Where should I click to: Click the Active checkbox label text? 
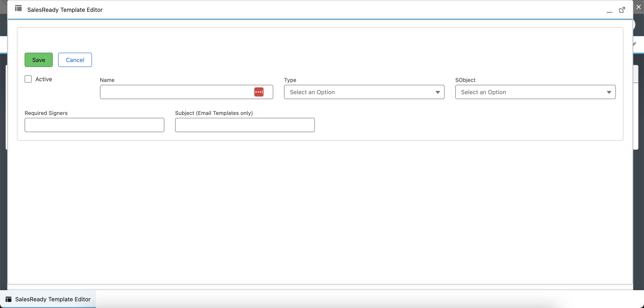(x=44, y=79)
